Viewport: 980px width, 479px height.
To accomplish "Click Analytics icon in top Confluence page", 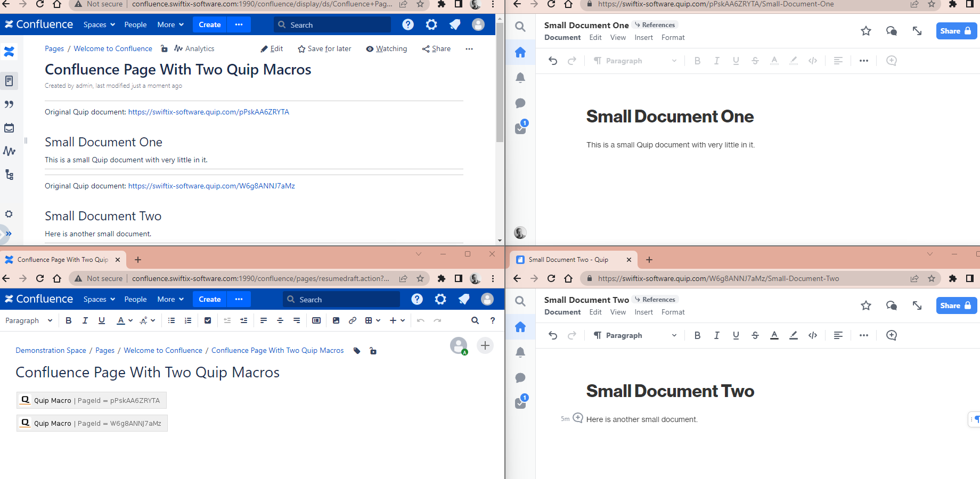I will [x=178, y=48].
